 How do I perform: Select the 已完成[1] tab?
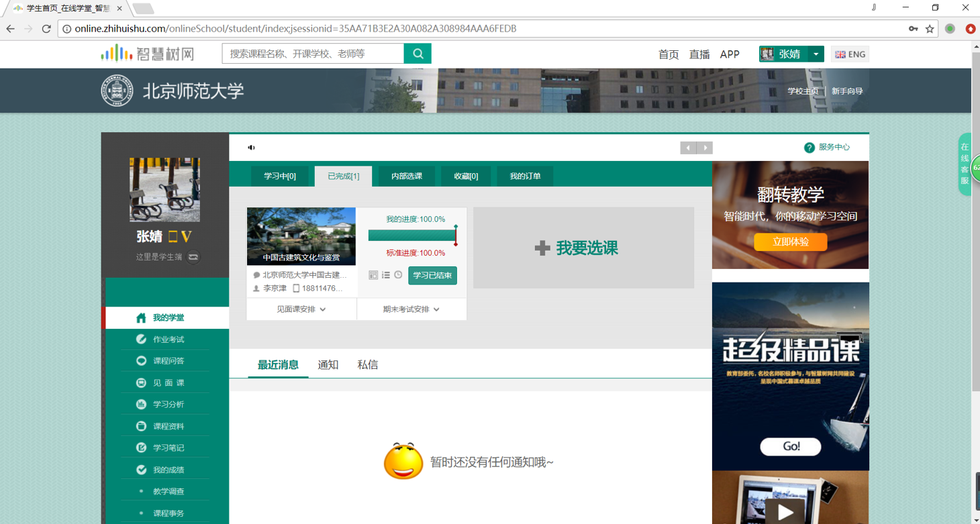click(x=344, y=176)
